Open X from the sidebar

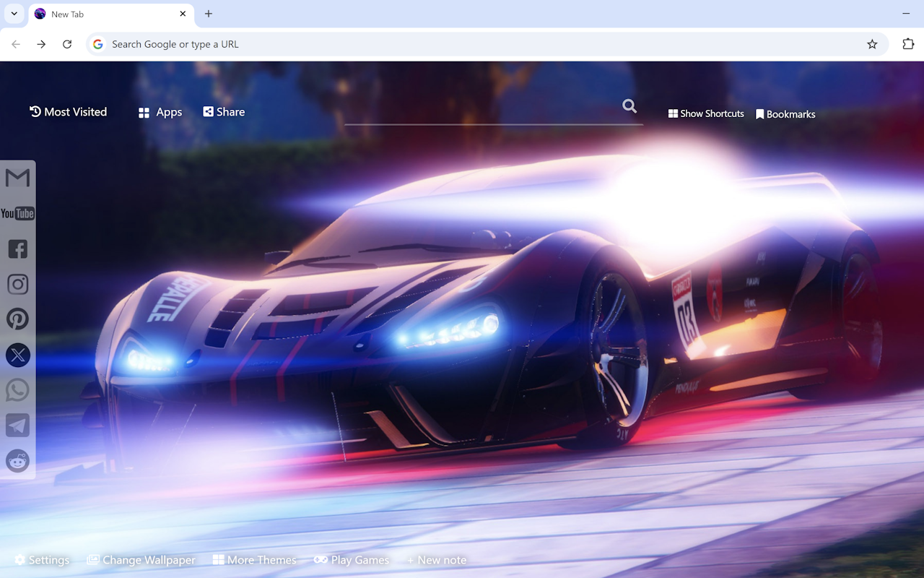(x=17, y=354)
